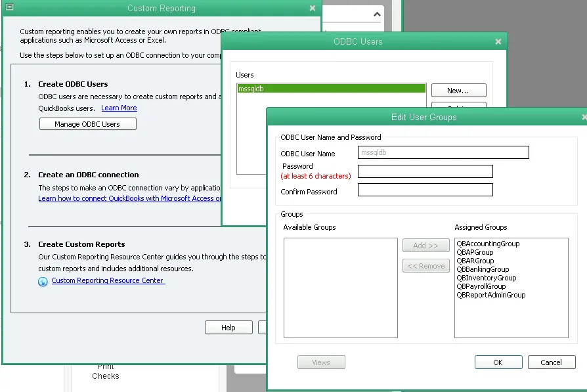Cancel the Edit User Groups dialog
Screen dimensions: 587x392
tap(552, 362)
